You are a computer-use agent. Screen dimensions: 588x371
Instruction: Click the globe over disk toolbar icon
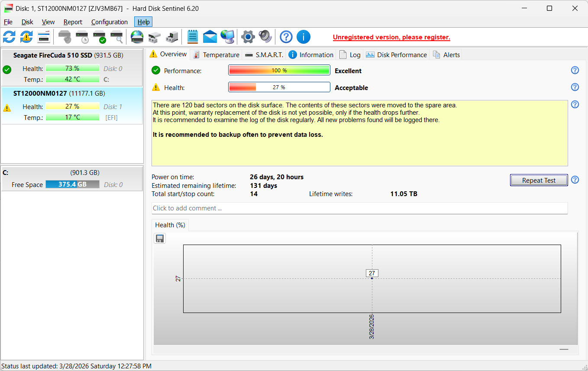(137, 37)
